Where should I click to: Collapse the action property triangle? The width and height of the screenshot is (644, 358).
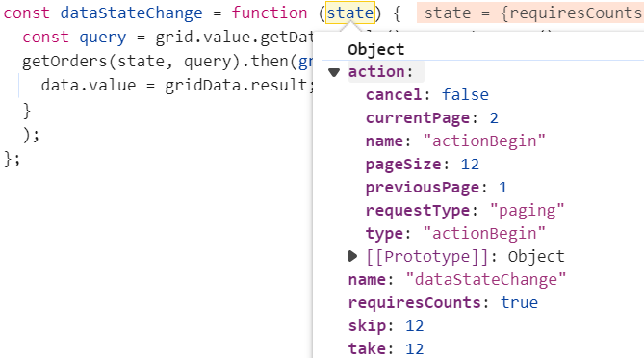point(334,73)
